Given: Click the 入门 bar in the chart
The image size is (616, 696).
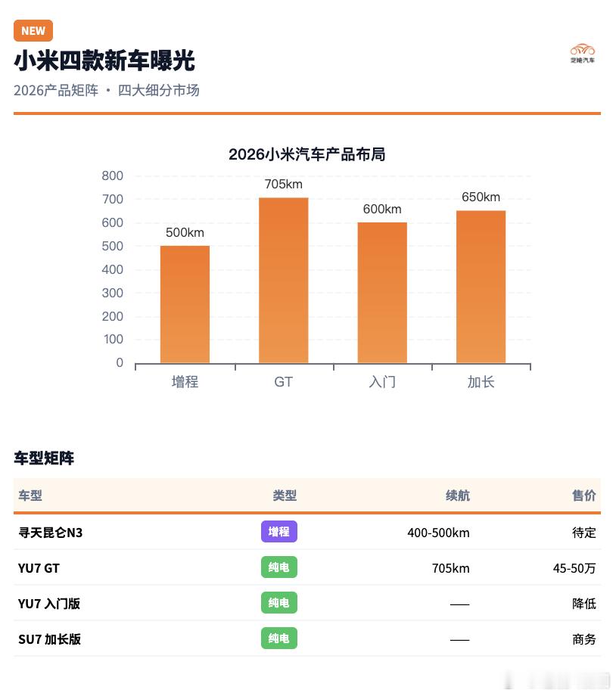Looking at the screenshot, I should click(382, 293).
